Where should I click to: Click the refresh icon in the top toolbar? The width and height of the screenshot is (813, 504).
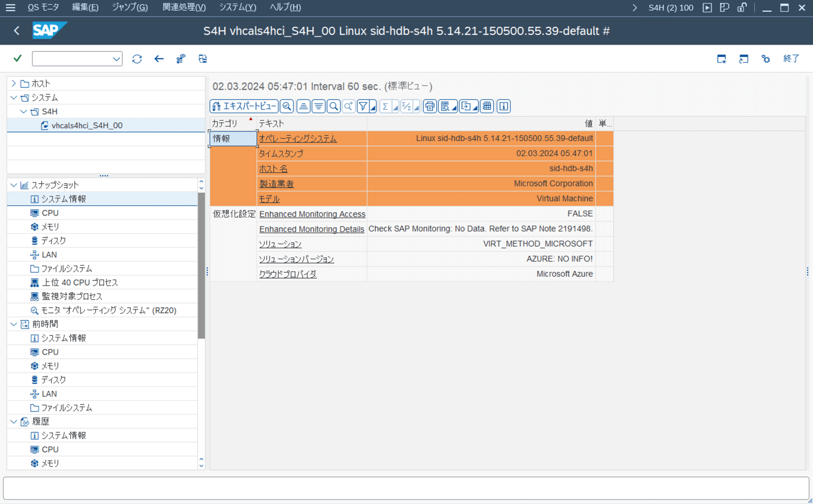[x=137, y=59]
